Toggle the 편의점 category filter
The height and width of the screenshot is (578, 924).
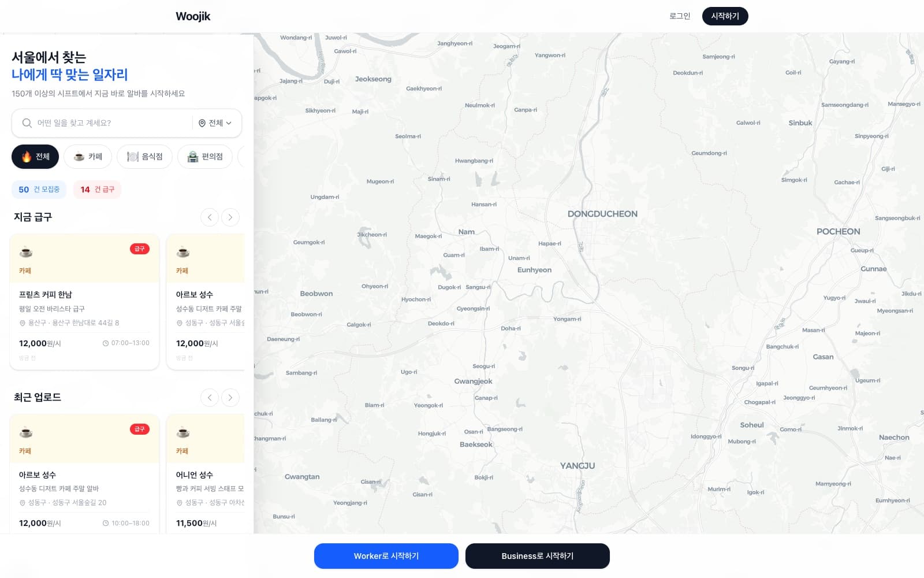204,156
